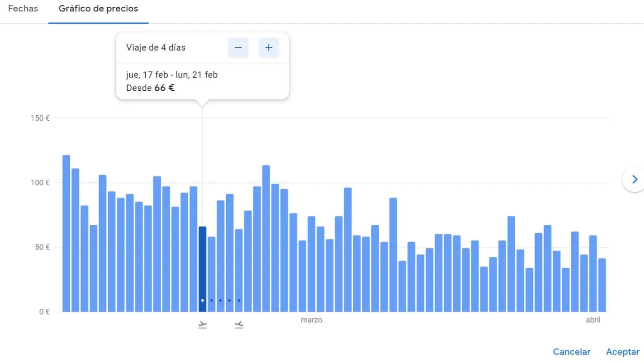Select the leftmost bar in the price chart
This screenshot has width=644, height=362.
click(66, 233)
